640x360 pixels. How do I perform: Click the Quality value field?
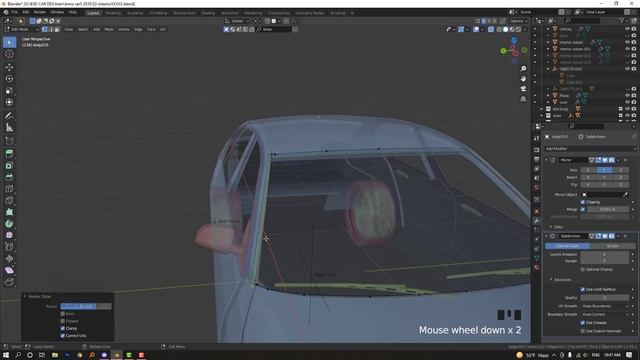pyautogui.click(x=604, y=298)
